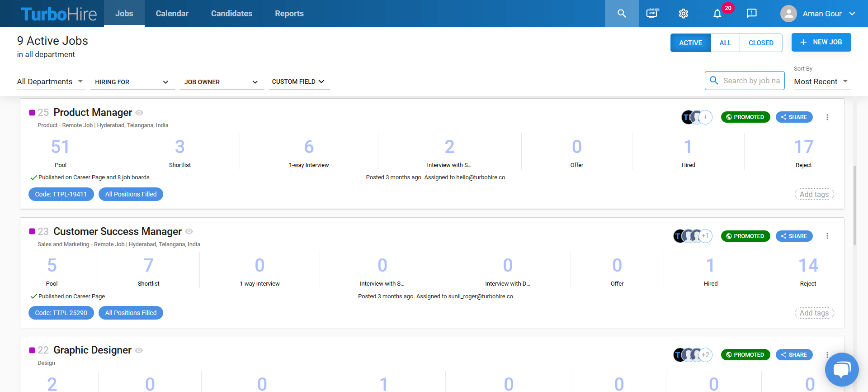The image size is (868, 392).
Task: Open Product Manager Hired count 1
Action: 688,147
